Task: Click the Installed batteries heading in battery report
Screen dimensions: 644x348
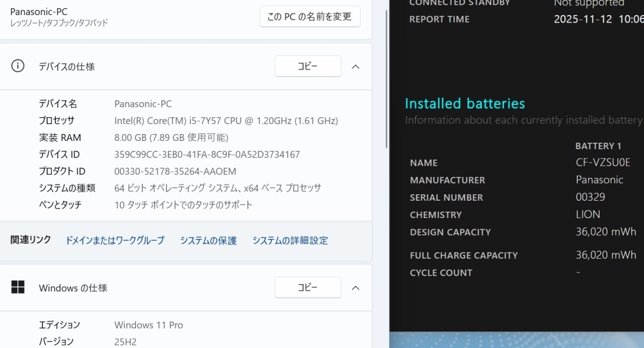Action: coord(465,103)
